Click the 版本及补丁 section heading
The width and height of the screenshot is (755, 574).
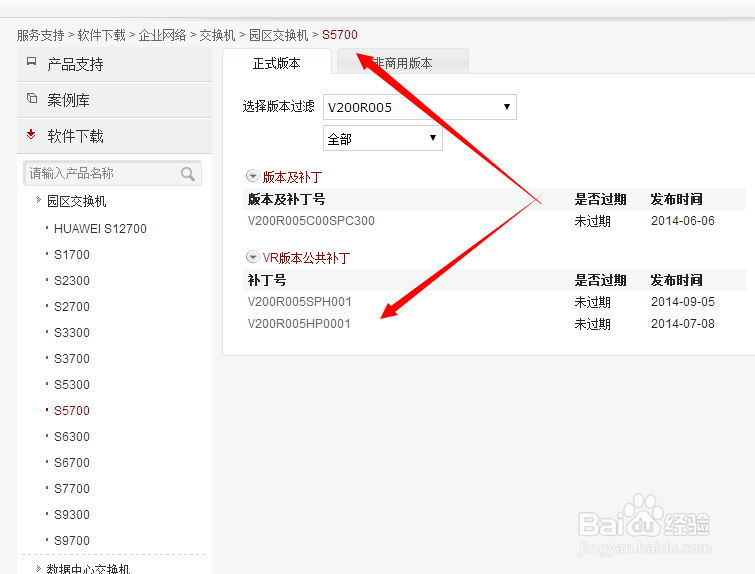[x=292, y=177]
